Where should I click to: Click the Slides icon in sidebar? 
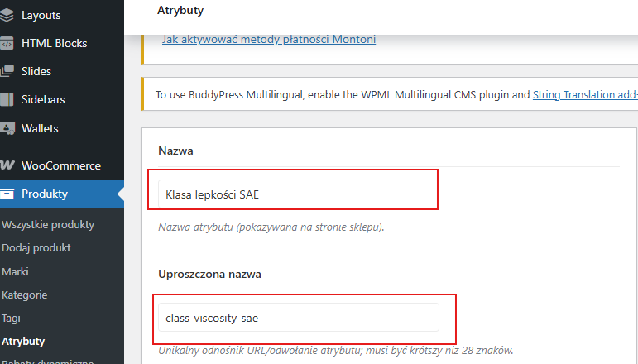point(7,71)
